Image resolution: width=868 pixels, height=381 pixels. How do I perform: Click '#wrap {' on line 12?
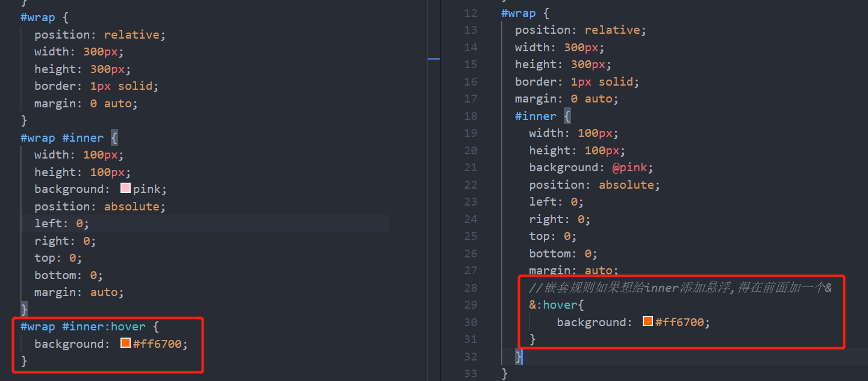(x=525, y=13)
